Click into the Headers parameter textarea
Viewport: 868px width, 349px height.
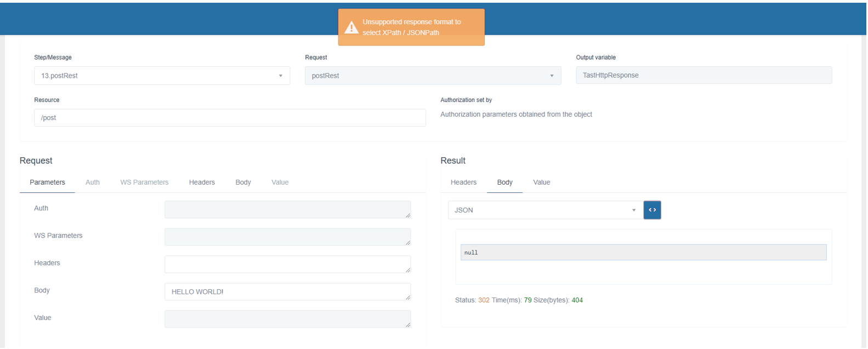[x=287, y=264]
